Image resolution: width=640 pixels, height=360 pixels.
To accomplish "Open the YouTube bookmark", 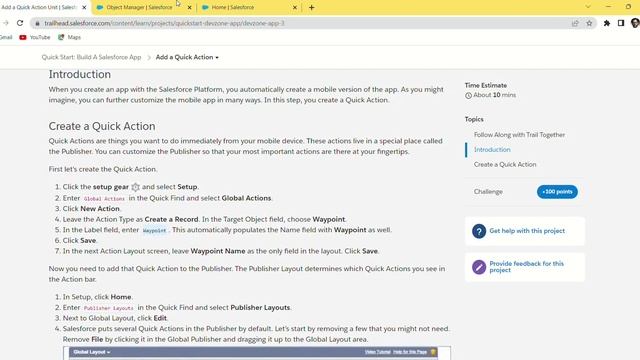I will point(35,37).
